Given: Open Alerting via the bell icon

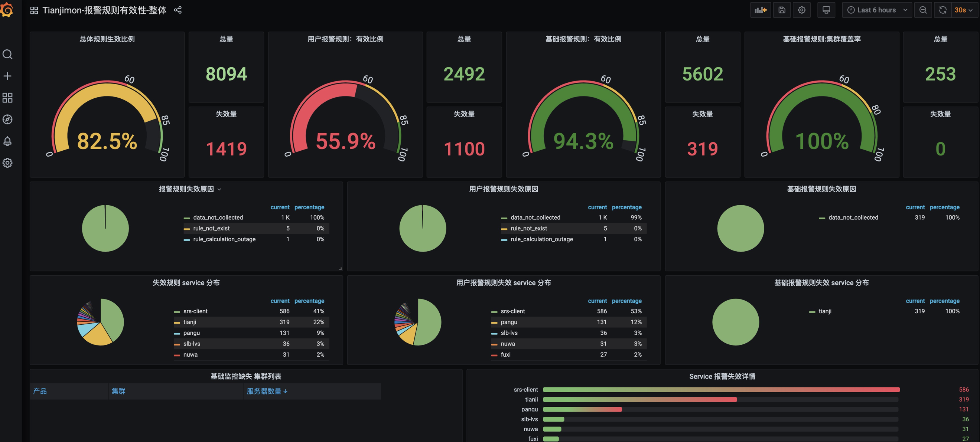Looking at the screenshot, I should pos(7,141).
